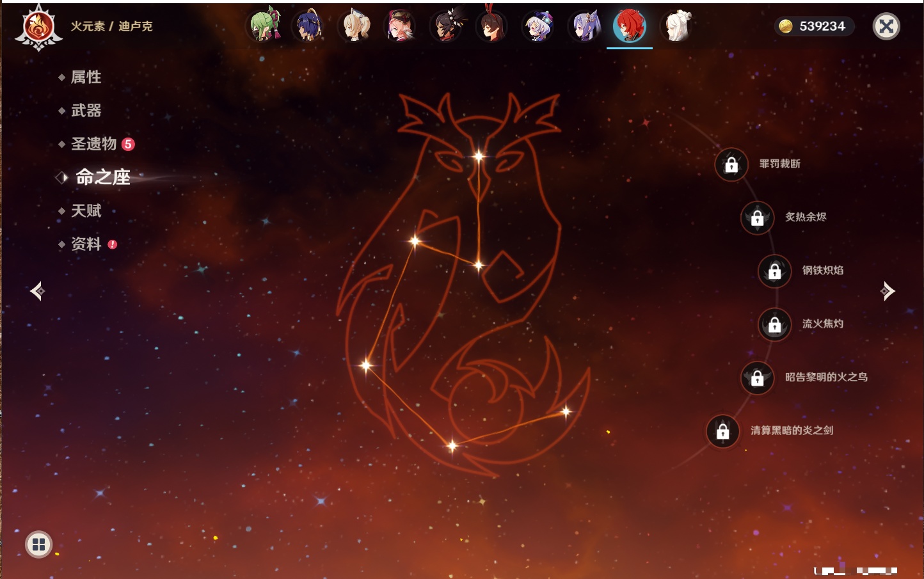924x579 pixels.
Task: Click the 流火焦灼 constellation label
Action: click(823, 324)
